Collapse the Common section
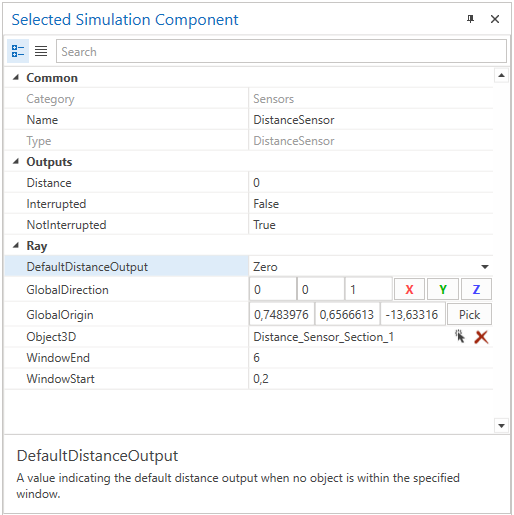This screenshot has width=514, height=515. (16, 77)
